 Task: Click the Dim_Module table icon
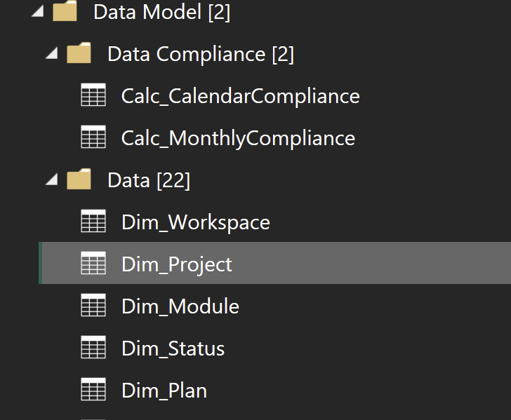93,306
